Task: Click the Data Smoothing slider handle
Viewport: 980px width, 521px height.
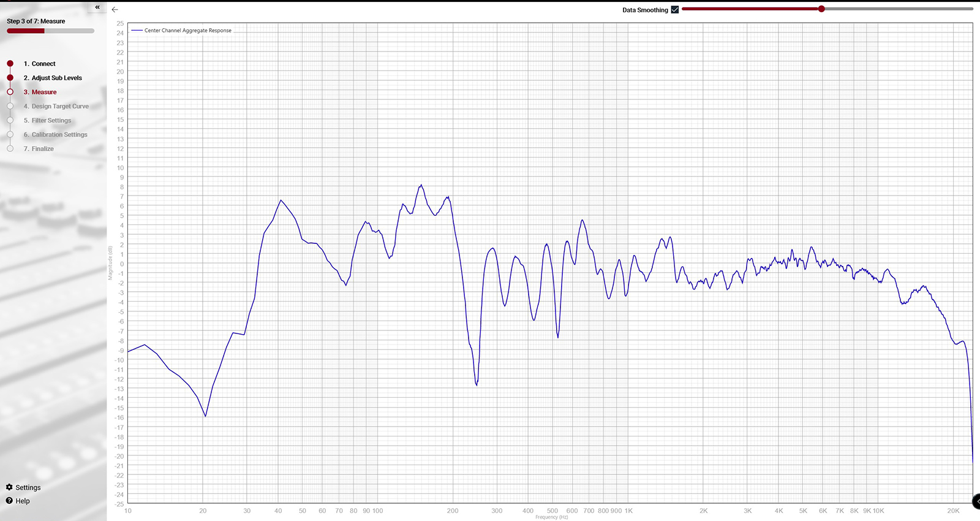Action: click(821, 9)
